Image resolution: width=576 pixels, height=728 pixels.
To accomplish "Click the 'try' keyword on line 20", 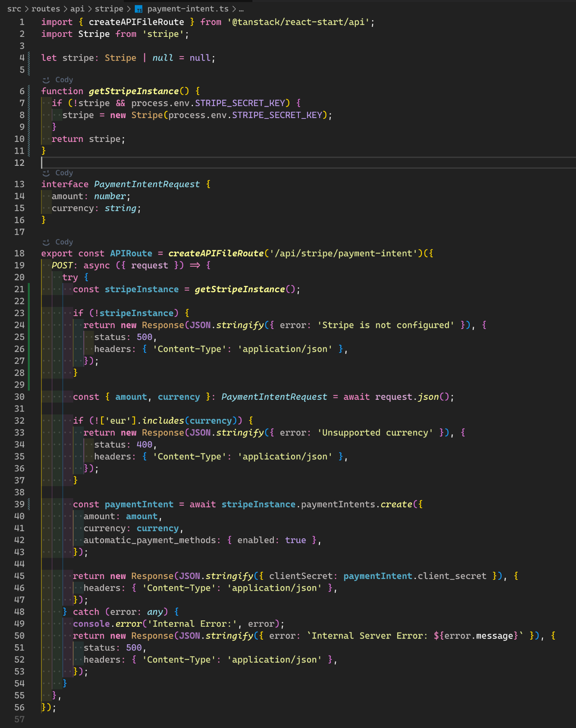I will [x=70, y=277].
